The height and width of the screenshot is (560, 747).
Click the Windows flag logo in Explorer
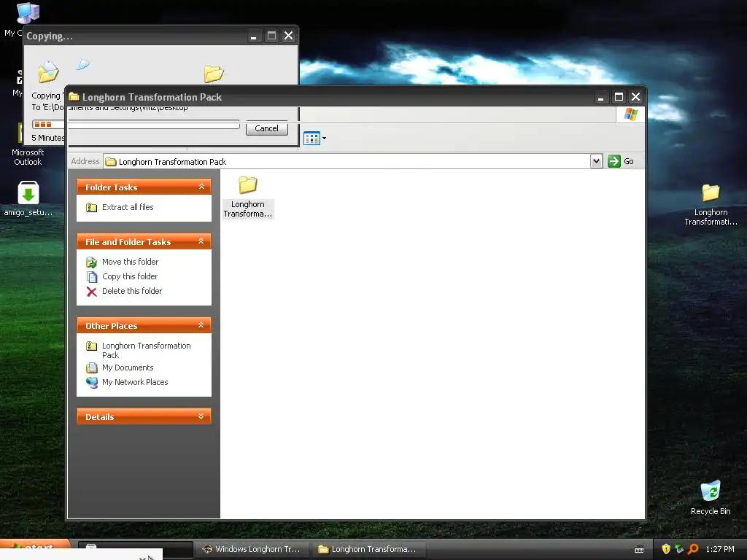[x=631, y=114]
